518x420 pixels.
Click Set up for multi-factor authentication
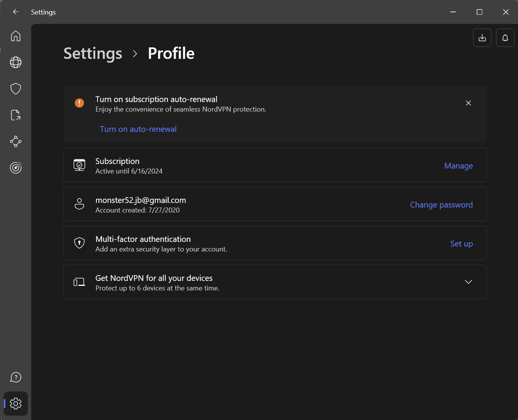(x=461, y=244)
